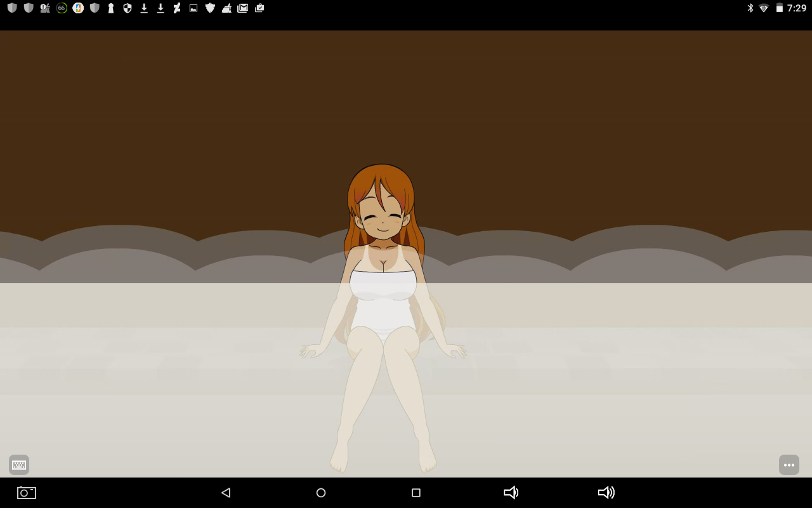Raise volume with the loud speaker icon
The width and height of the screenshot is (812, 508).
click(606, 493)
